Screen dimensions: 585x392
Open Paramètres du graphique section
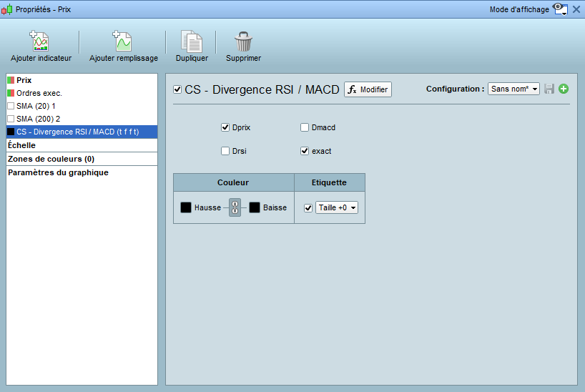pos(82,172)
